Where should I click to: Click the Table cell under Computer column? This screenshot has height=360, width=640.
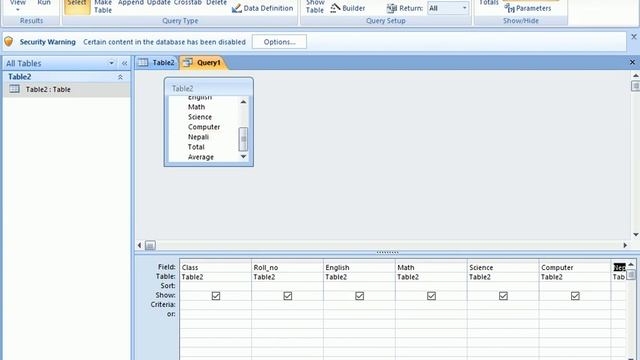575,277
